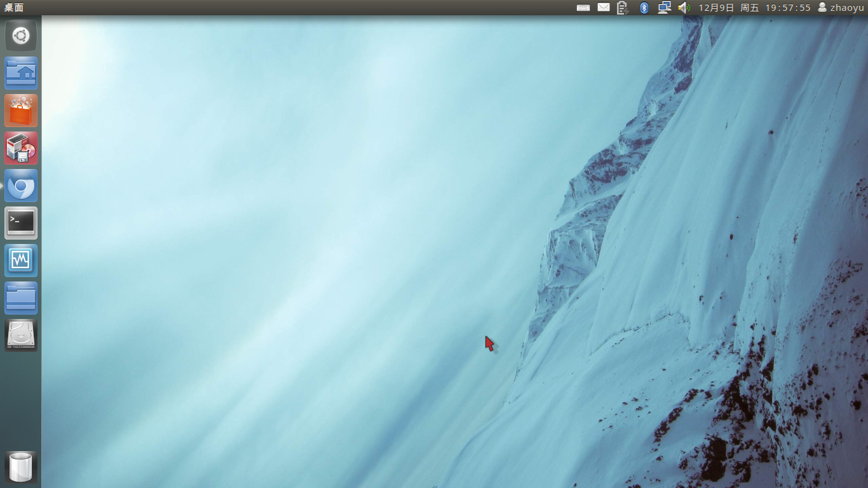This screenshot has width=868, height=488.
Task: Open the Bluetooth indicator menu
Action: pyautogui.click(x=644, y=8)
